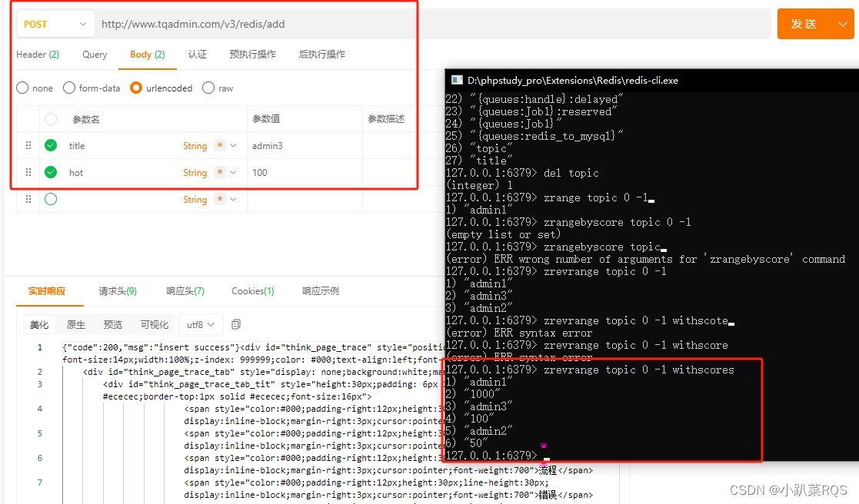This screenshot has width=859, height=504.
Task: Disable the hot parameter green checkmark
Action: [x=50, y=172]
